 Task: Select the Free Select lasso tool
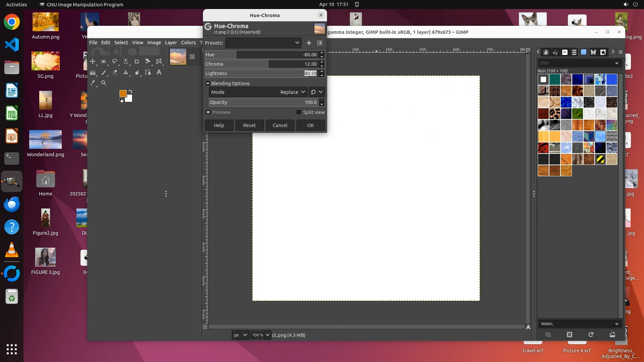coord(115,62)
